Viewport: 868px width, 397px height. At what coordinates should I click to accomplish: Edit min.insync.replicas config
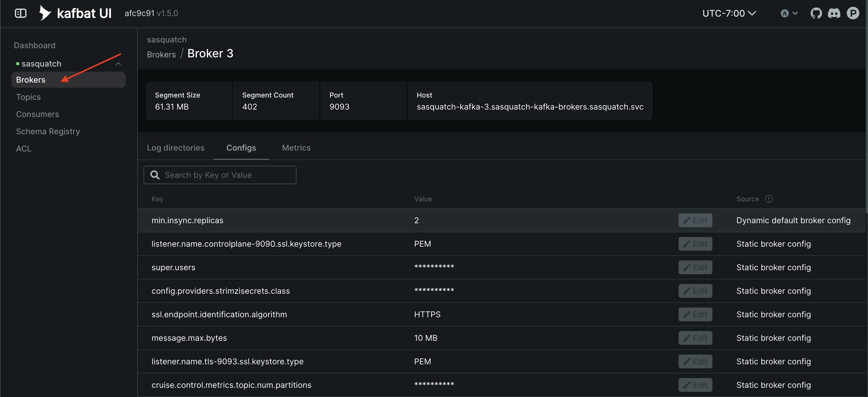click(695, 220)
